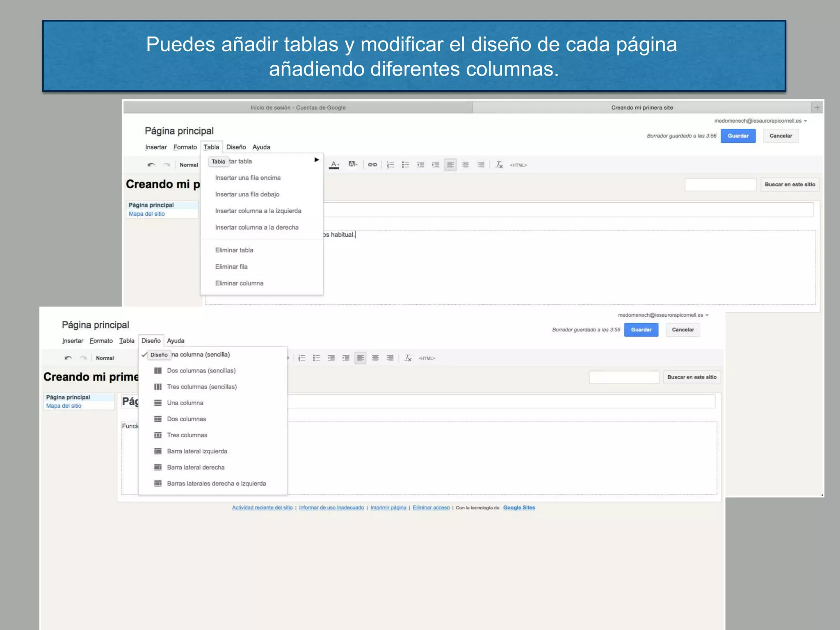Open HTML editor in lower toolbar
Viewport: 840px width, 630px height.
click(x=427, y=358)
